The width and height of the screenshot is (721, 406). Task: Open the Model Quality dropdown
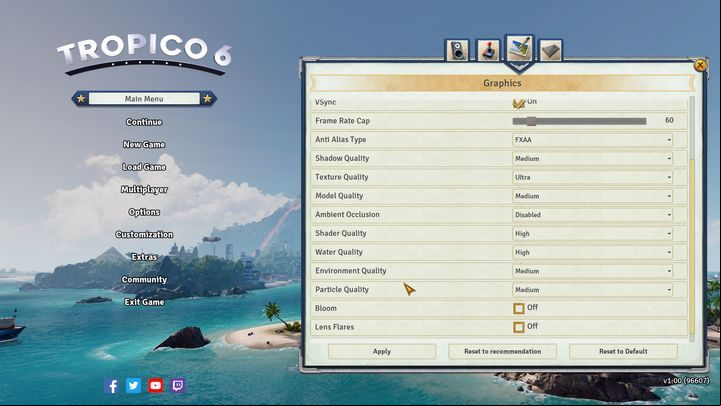tap(592, 196)
